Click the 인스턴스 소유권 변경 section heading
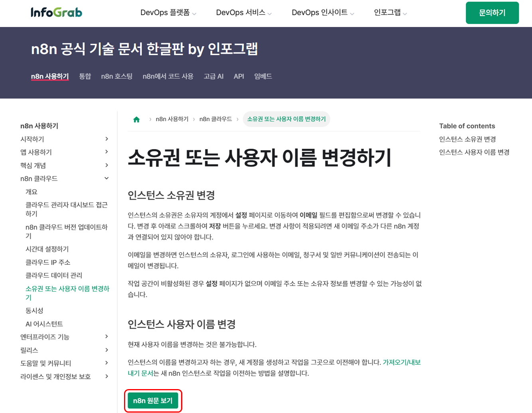Viewport: 532px width, 413px height. (171, 195)
